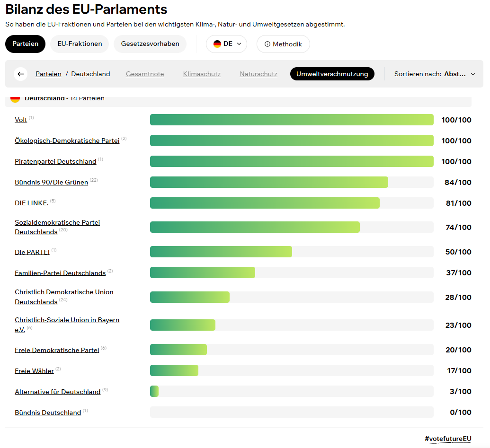Click the Bündnis 90/Die Grünen score bar

pyautogui.click(x=292, y=182)
